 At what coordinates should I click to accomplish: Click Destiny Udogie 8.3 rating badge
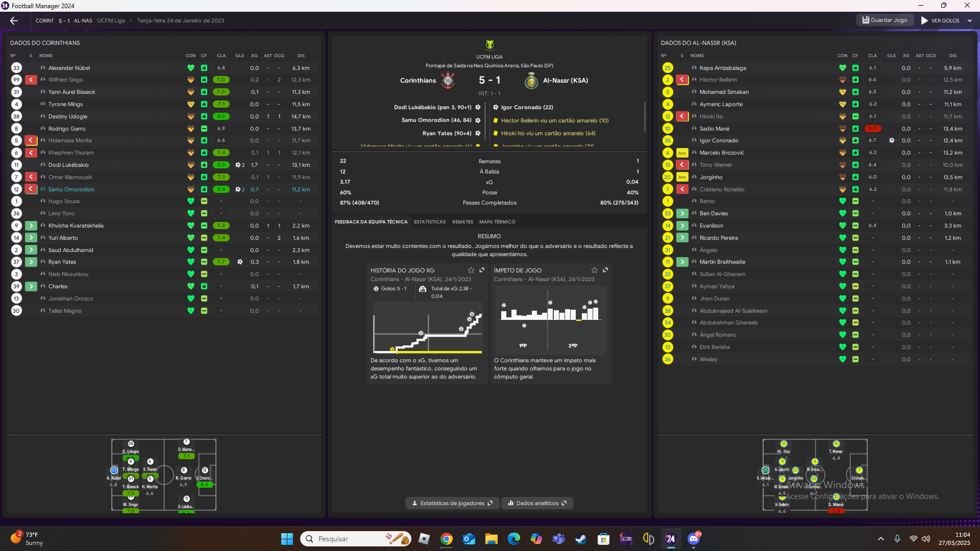click(221, 116)
